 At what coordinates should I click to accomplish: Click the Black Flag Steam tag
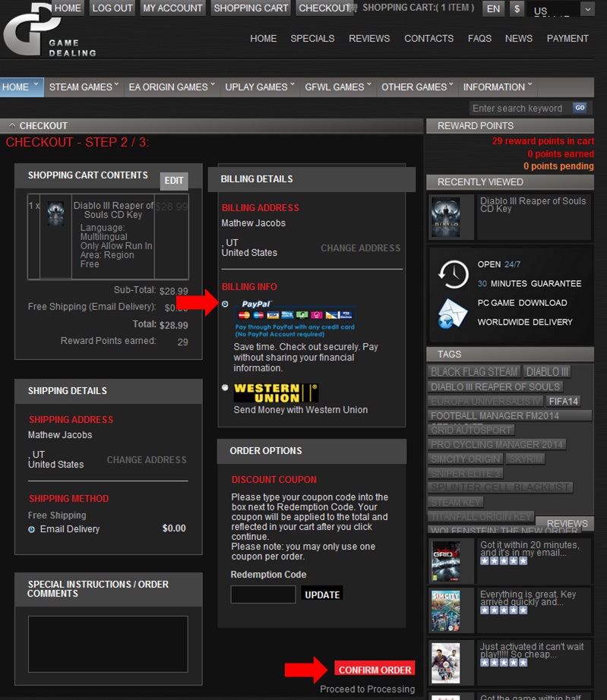[474, 371]
